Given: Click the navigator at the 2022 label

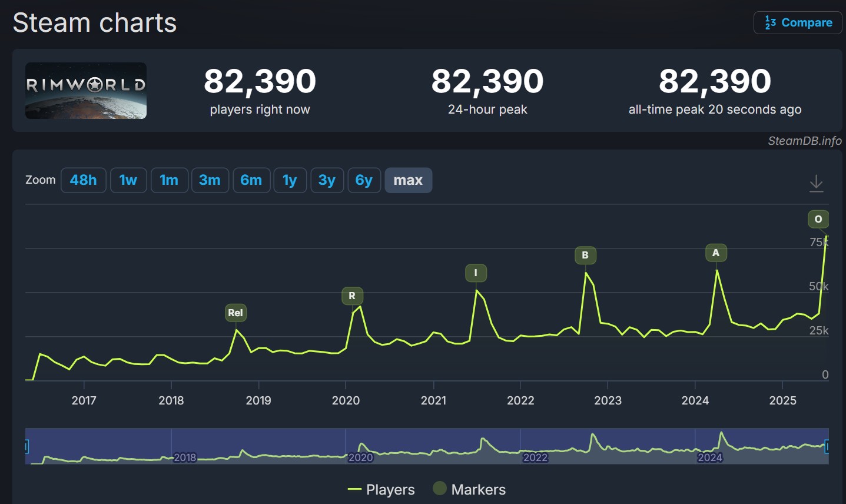Looking at the screenshot, I should pyautogui.click(x=535, y=457).
